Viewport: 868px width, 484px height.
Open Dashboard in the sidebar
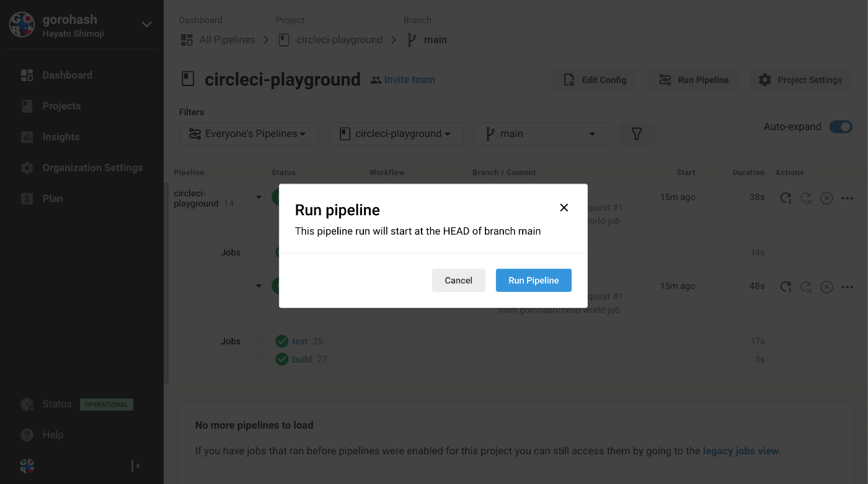[x=67, y=75]
